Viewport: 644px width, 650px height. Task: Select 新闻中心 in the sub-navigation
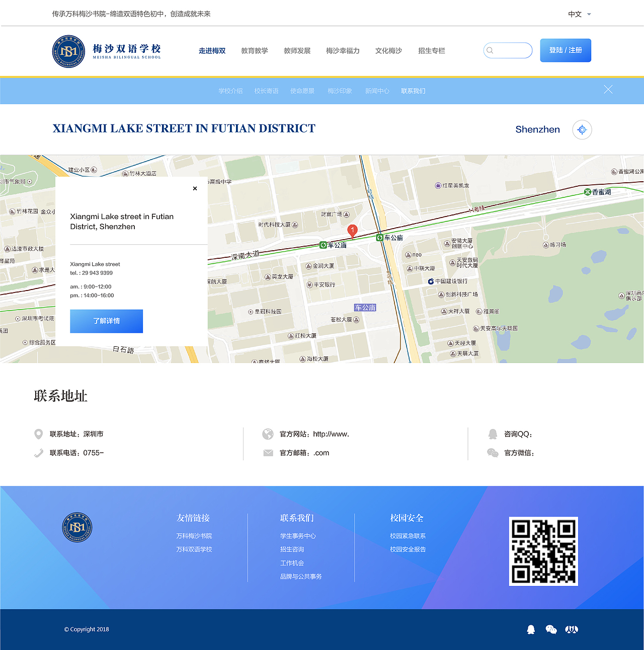coord(377,91)
